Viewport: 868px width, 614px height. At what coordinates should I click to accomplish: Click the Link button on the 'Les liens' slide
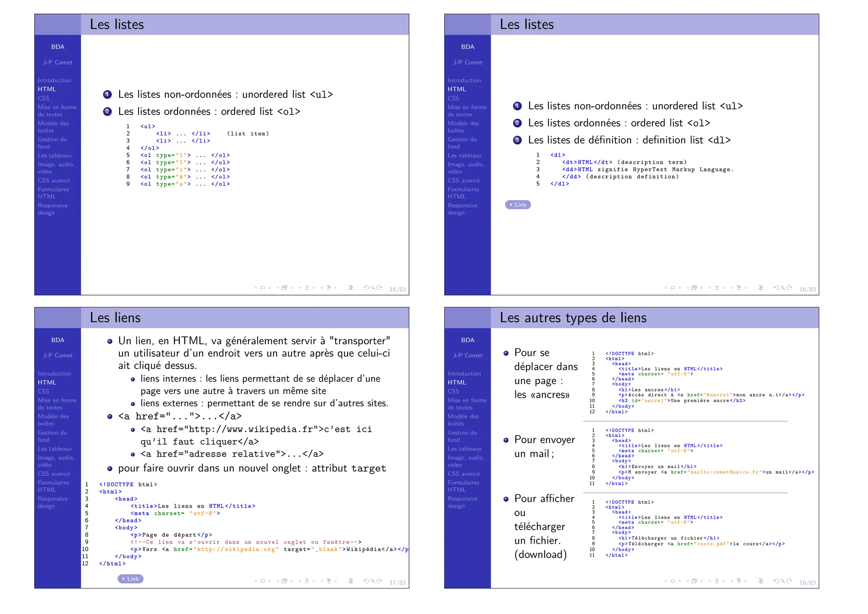click(131, 579)
